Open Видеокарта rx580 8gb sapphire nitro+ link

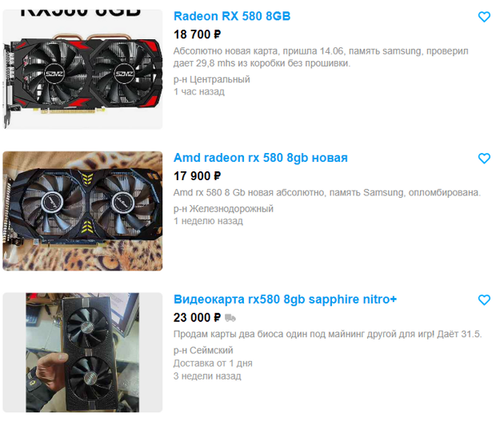(285, 299)
